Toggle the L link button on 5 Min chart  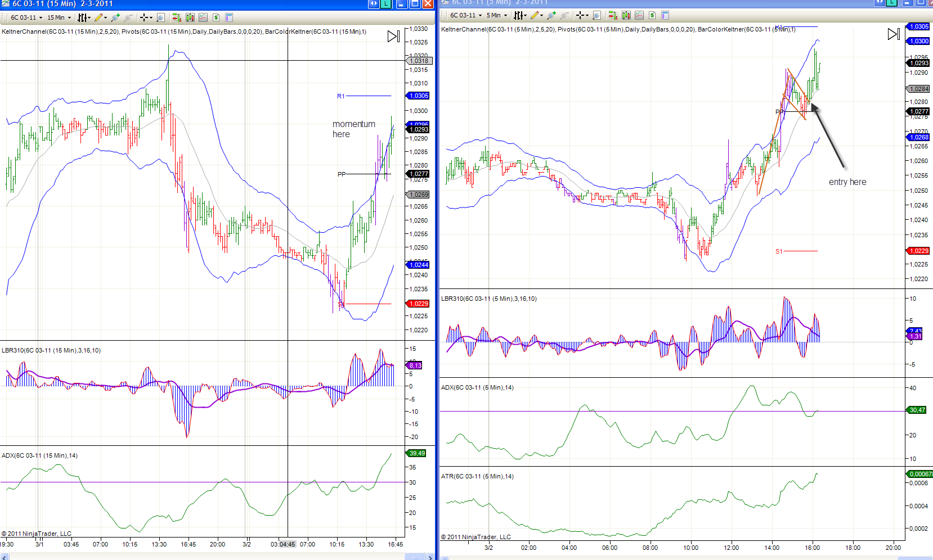click(x=892, y=3)
